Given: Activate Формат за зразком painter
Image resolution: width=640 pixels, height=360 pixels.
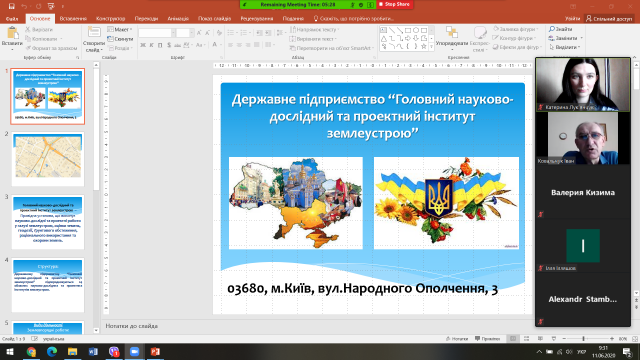Looking at the screenshot, I should click(x=51, y=48).
